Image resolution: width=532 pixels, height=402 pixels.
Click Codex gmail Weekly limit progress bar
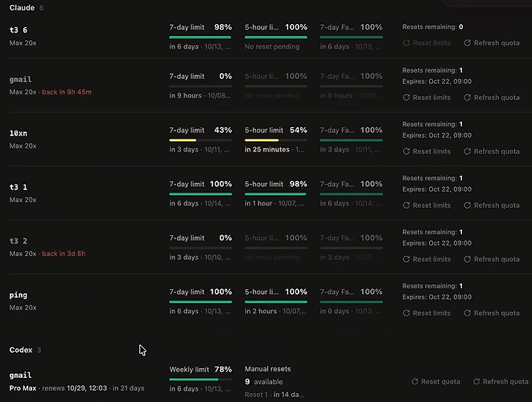tap(200, 379)
